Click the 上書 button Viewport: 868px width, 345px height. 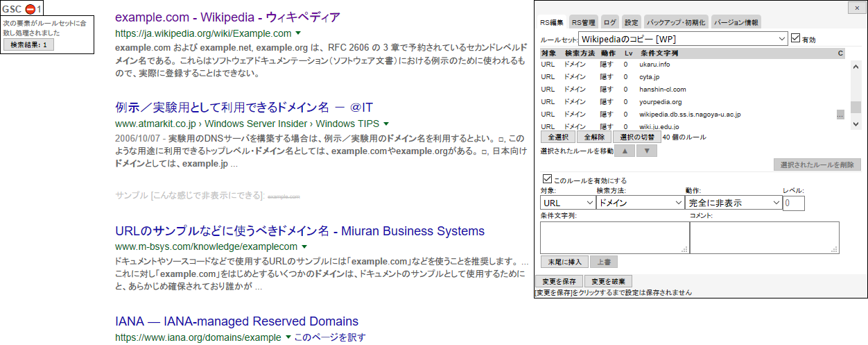[x=604, y=262]
